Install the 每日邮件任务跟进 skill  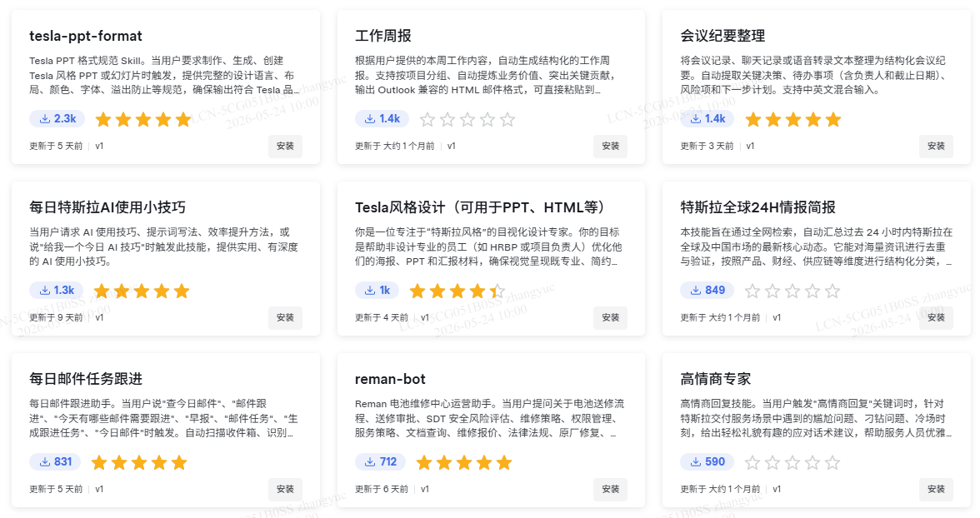[x=285, y=489]
